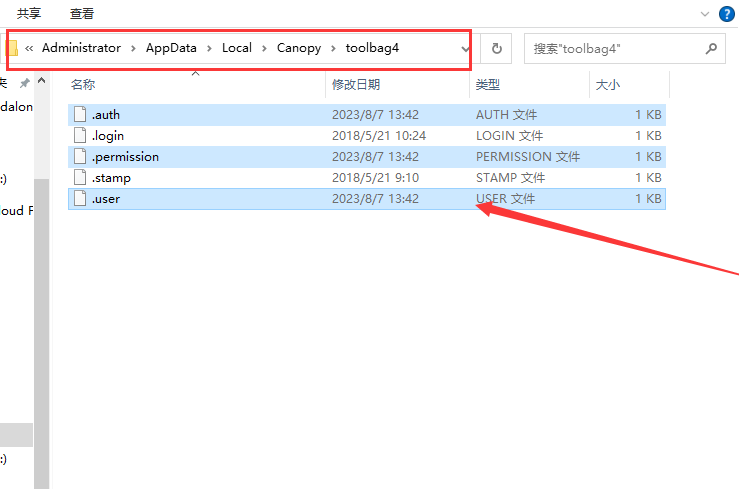
Task: Click the STAMP 文件 type cell
Action: [510, 178]
